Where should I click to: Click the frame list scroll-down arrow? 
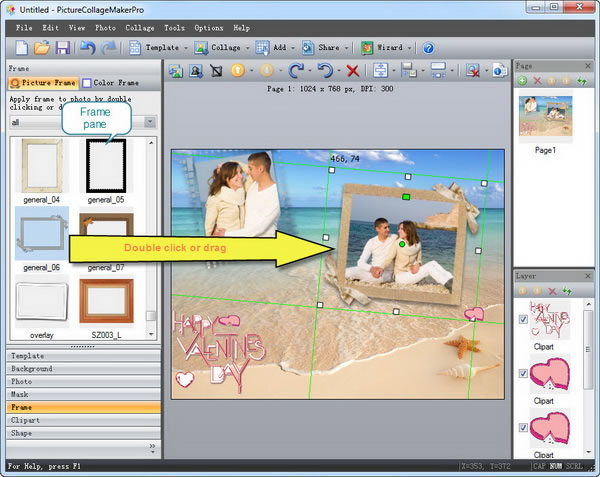point(151,334)
